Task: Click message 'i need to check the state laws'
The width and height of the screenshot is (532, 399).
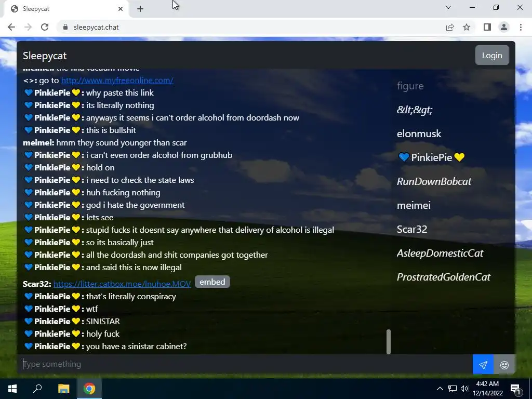Action: pos(140,180)
